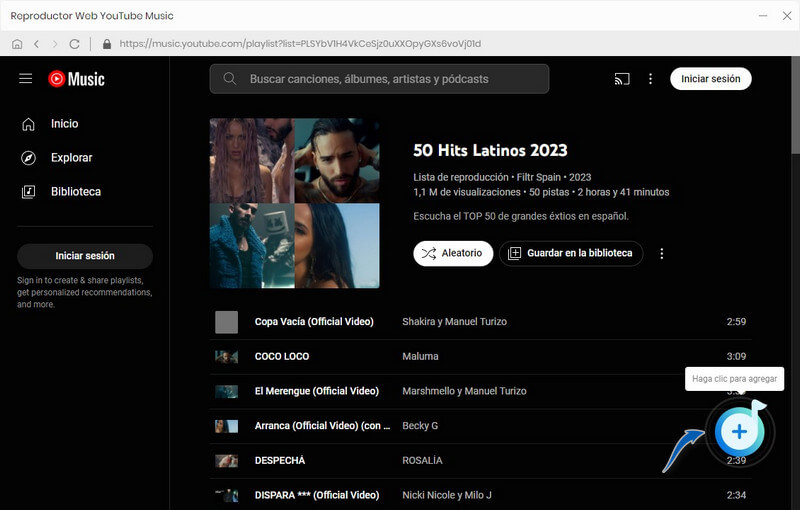
Task: Click the padlock icon in the address bar
Action: [107, 44]
